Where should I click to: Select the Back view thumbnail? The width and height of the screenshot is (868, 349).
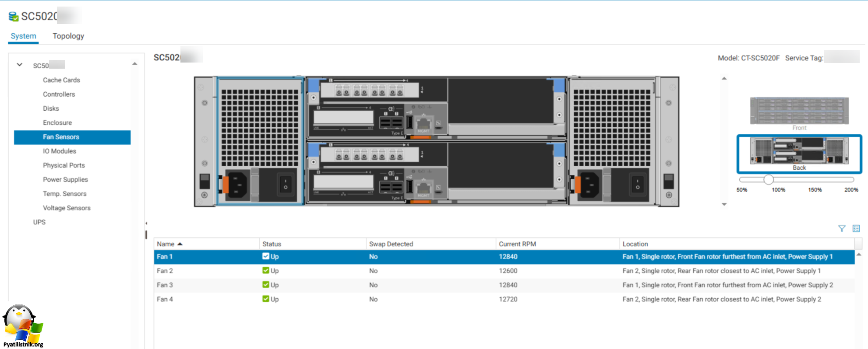(x=799, y=154)
